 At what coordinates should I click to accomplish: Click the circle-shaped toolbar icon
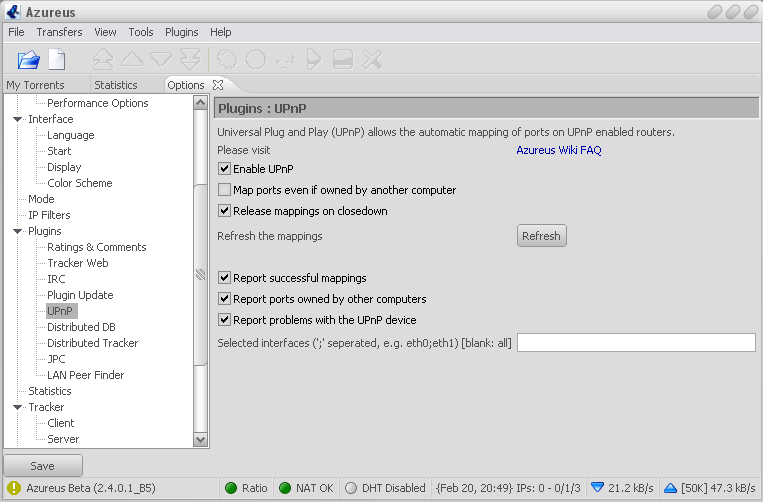pos(256,59)
